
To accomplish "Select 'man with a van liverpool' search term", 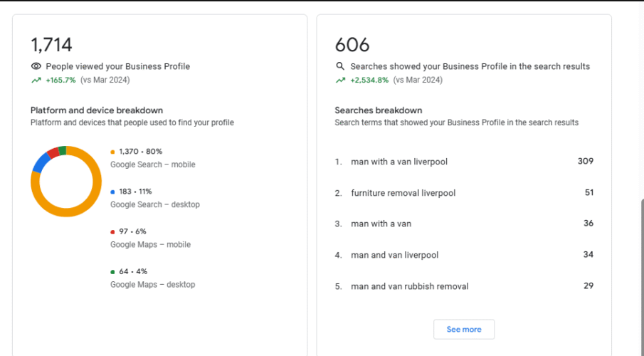I will click(398, 162).
